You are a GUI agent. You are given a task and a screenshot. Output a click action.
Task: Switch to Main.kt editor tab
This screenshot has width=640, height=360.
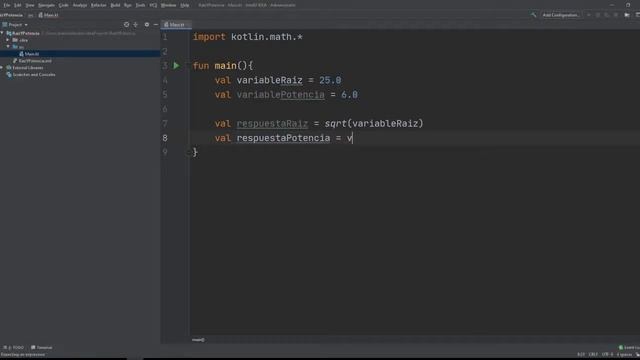(175, 24)
